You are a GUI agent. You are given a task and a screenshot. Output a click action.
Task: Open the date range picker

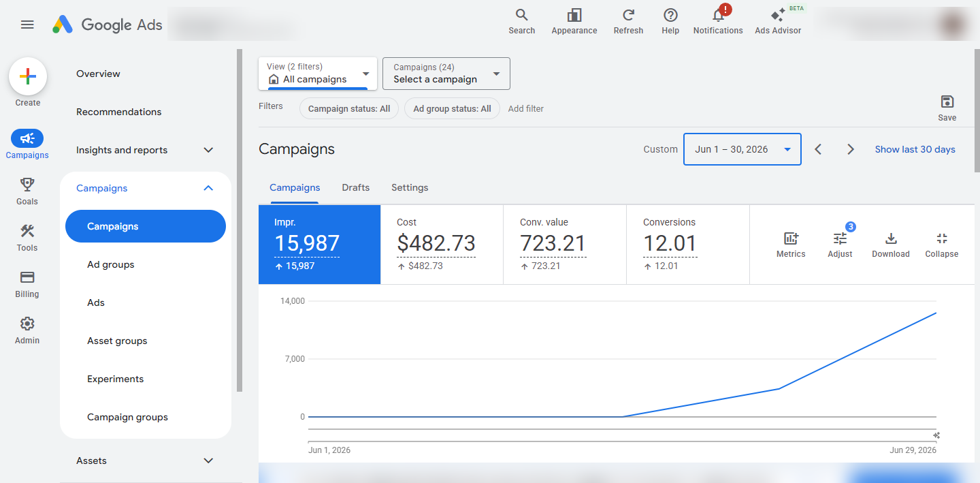tap(742, 149)
